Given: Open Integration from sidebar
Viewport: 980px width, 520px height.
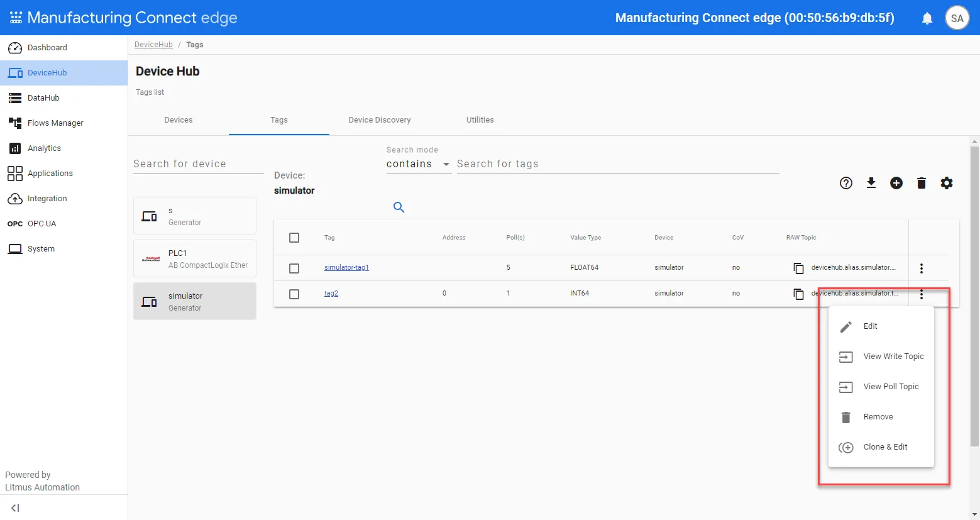Looking at the screenshot, I should [63, 199].
